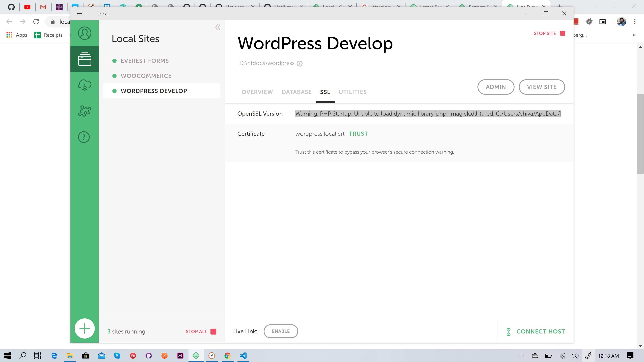The width and height of the screenshot is (644, 362).
Task: Open Postman from taskbar
Action: click(x=165, y=355)
